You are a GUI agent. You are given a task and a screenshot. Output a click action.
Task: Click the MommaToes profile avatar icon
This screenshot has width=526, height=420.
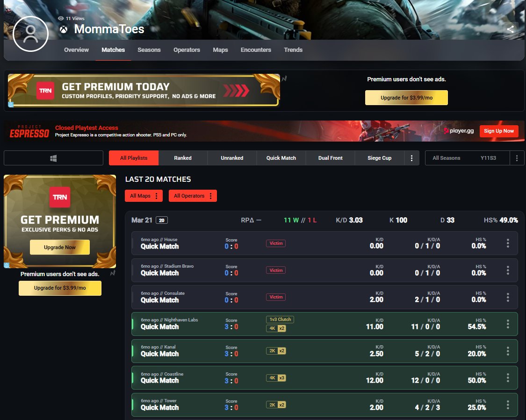pos(30,34)
